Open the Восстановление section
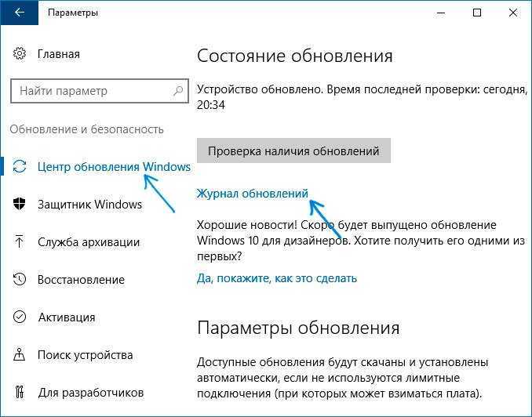Viewport: 532px width, 417px height. (x=81, y=280)
